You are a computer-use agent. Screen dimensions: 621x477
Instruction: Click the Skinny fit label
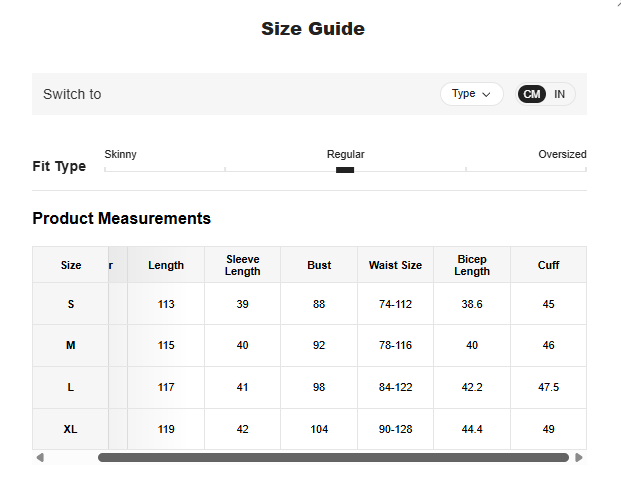coord(121,154)
